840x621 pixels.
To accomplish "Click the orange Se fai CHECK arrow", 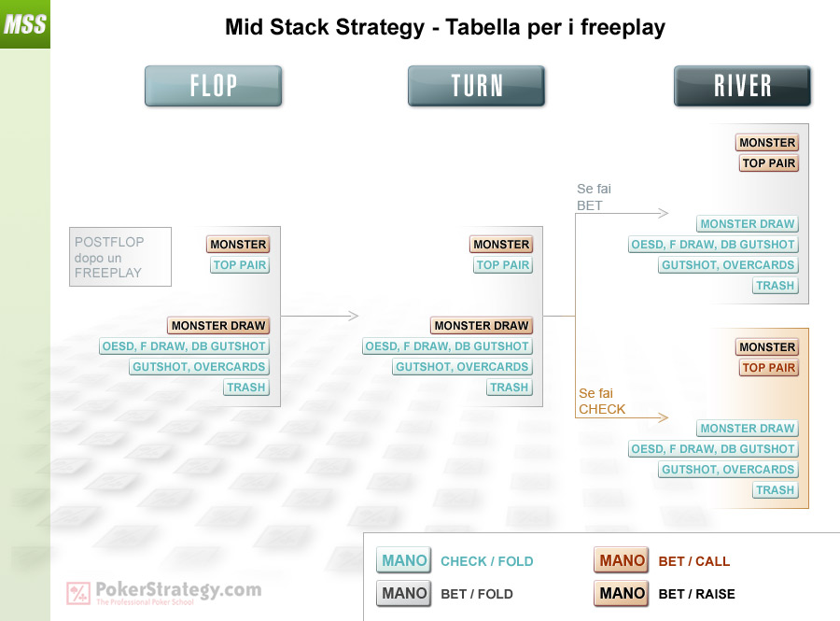I will pos(622,417).
